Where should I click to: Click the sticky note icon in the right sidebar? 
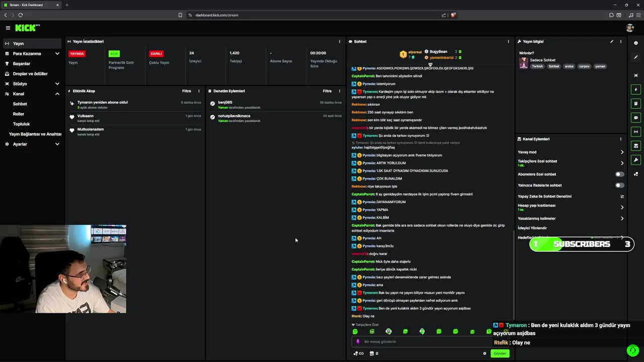[x=636, y=104]
